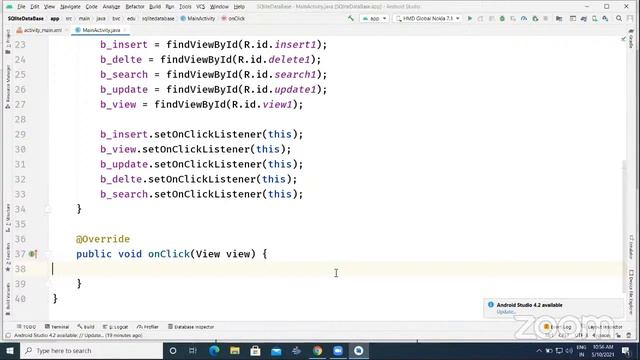This screenshot has width=640, height=360.
Task: Click MainActivity breadcrumb in navigation bar
Action: 198,18
